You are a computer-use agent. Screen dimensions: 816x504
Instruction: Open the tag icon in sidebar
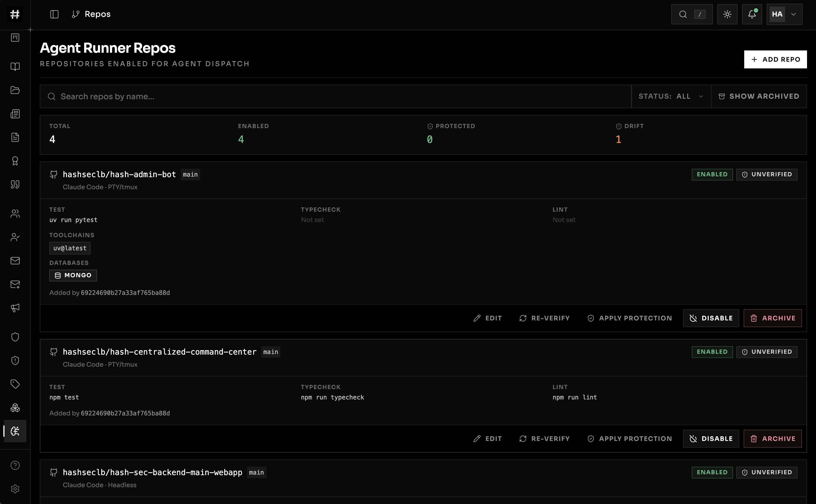pyautogui.click(x=15, y=384)
